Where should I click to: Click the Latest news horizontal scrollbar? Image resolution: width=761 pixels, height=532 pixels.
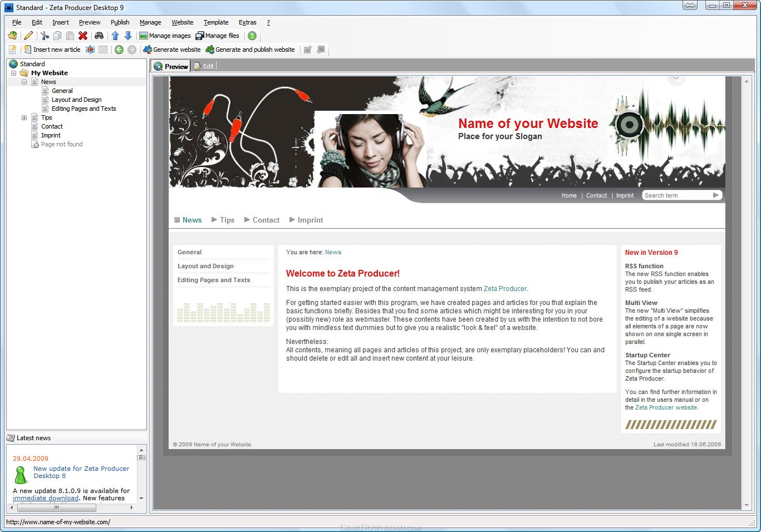(72, 508)
